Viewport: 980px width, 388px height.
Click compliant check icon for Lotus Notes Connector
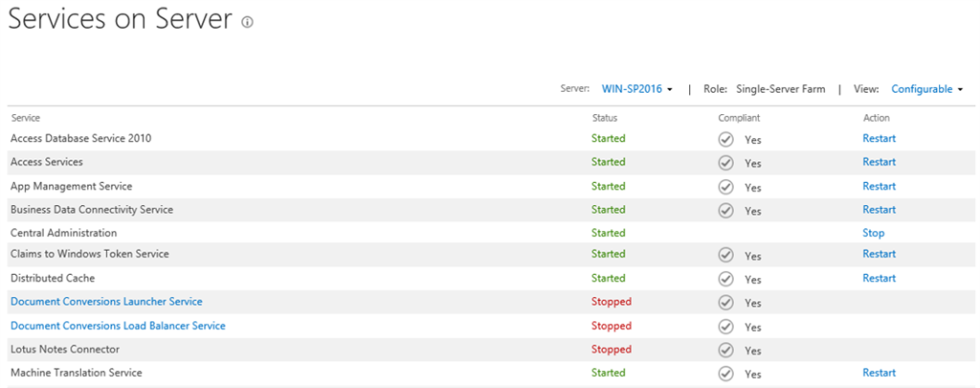[726, 350]
